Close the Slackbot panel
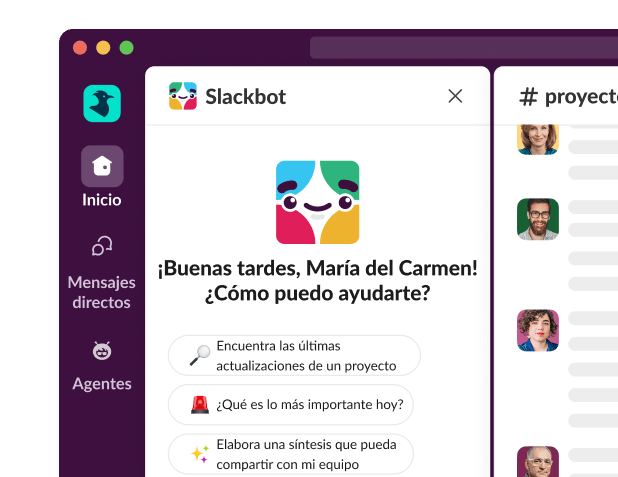Viewport: 618px width, 477px height. (x=455, y=96)
